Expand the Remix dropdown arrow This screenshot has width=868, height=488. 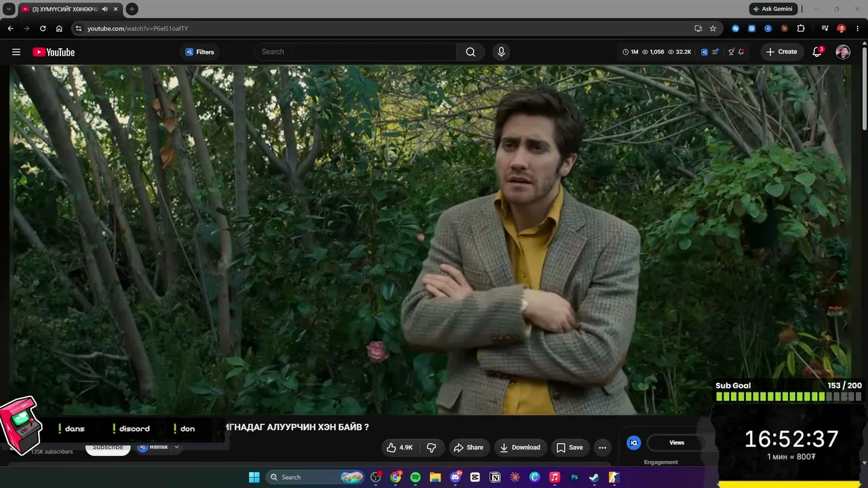tap(176, 447)
